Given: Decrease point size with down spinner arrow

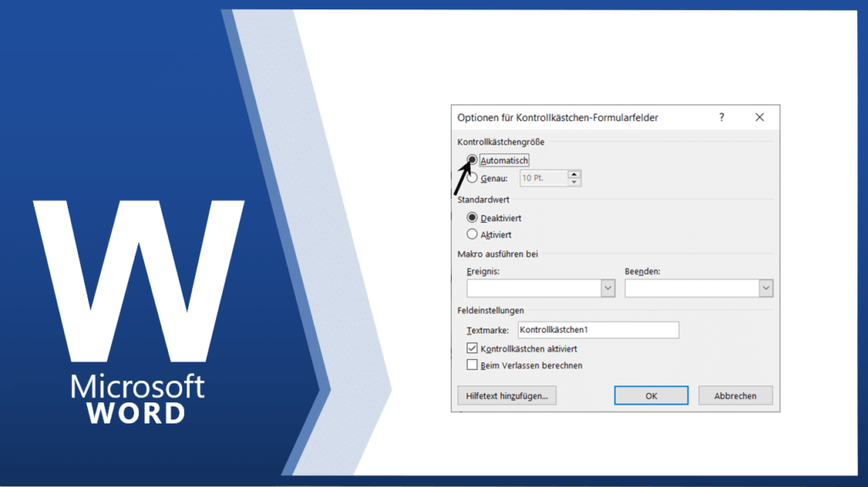Looking at the screenshot, I should click(575, 182).
